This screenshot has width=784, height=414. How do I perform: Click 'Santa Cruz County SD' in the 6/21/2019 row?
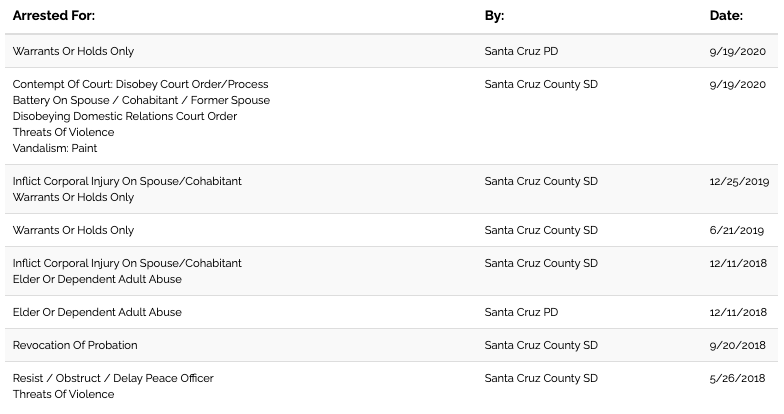coord(541,230)
